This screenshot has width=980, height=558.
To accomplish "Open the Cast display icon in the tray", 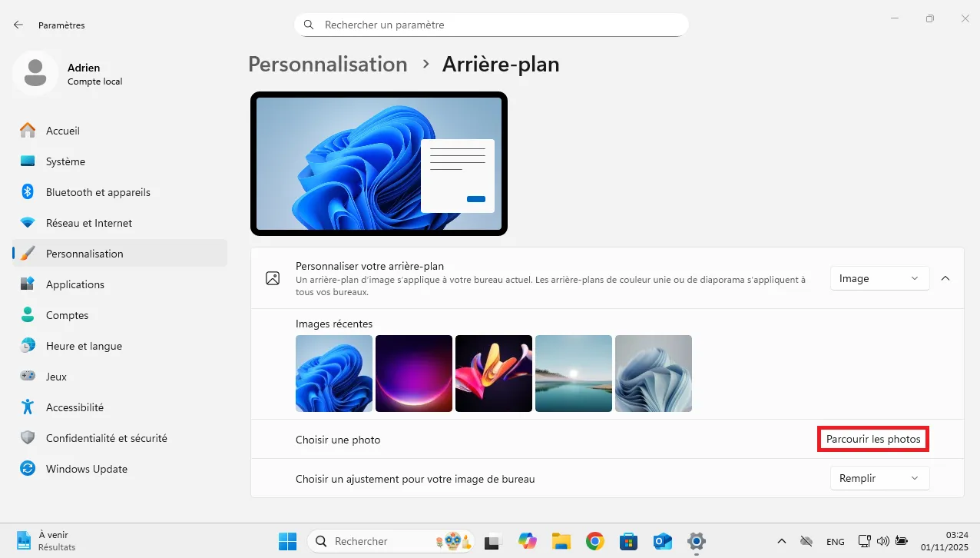I will (863, 541).
